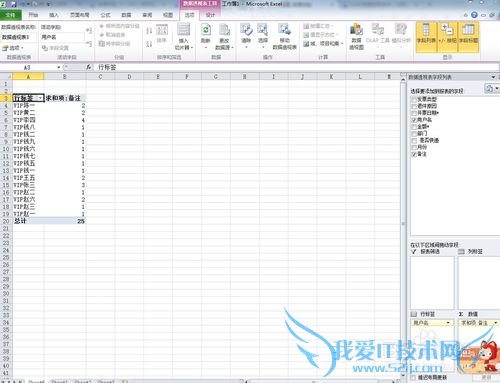This screenshot has height=383, width=500.
Task: Click the Field Settings button
Action: tap(55, 48)
